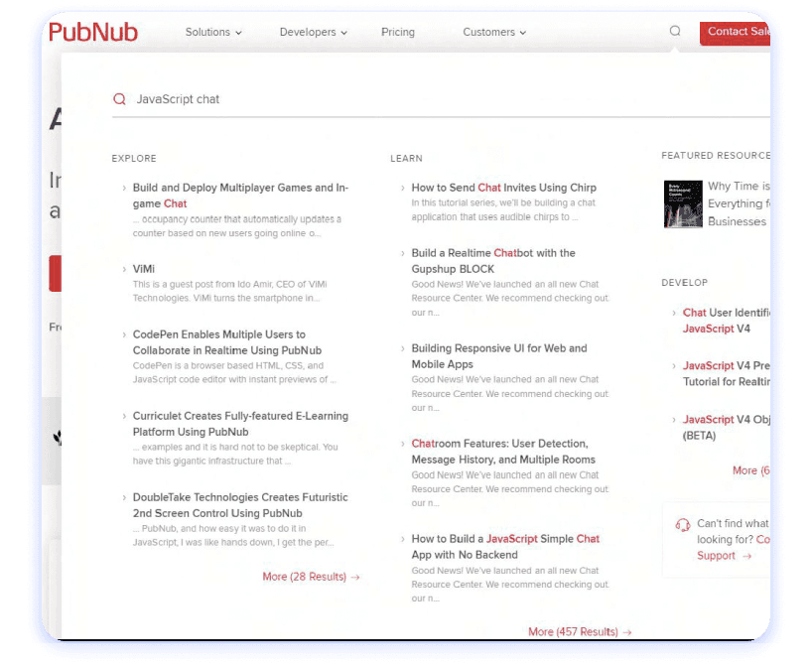This screenshot has height=665, width=812.
Task: Open the Developers dropdown menu
Action: [314, 32]
